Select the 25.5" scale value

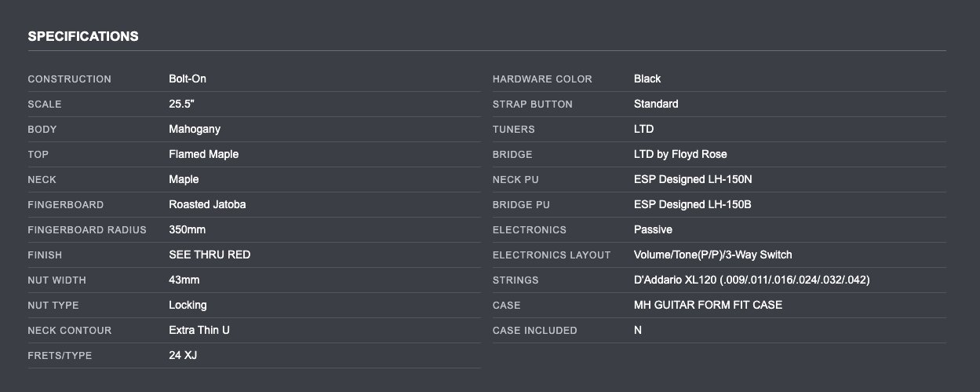181,104
